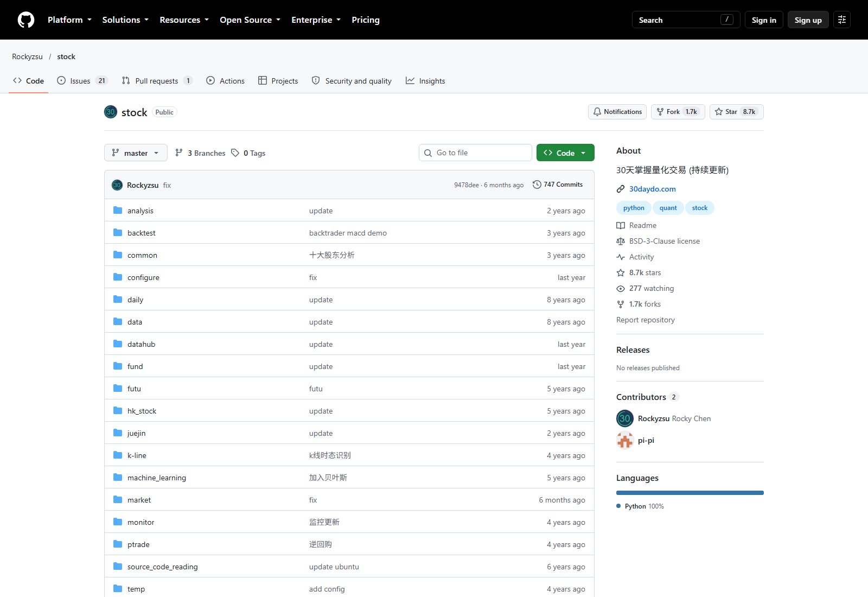Click the header Search field

[686, 20]
